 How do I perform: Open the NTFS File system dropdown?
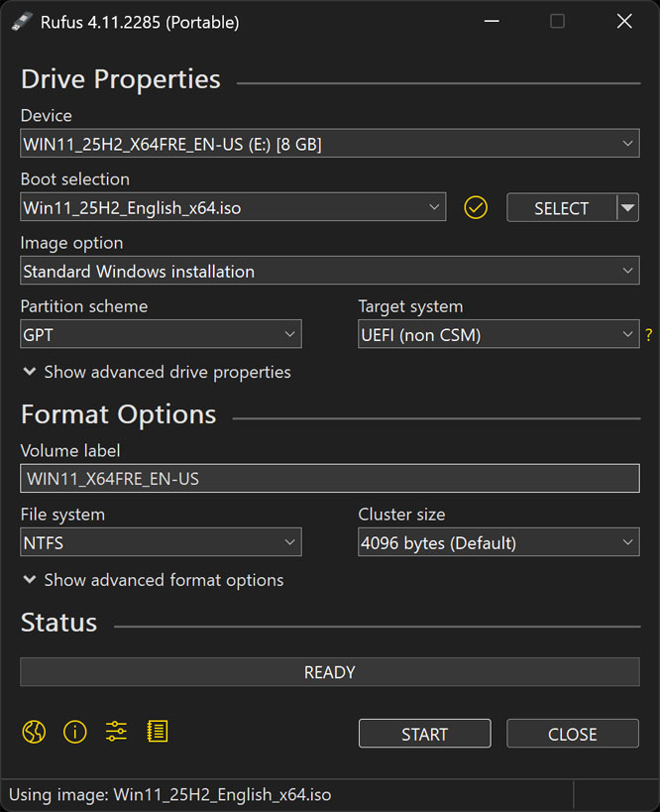pyautogui.click(x=161, y=543)
